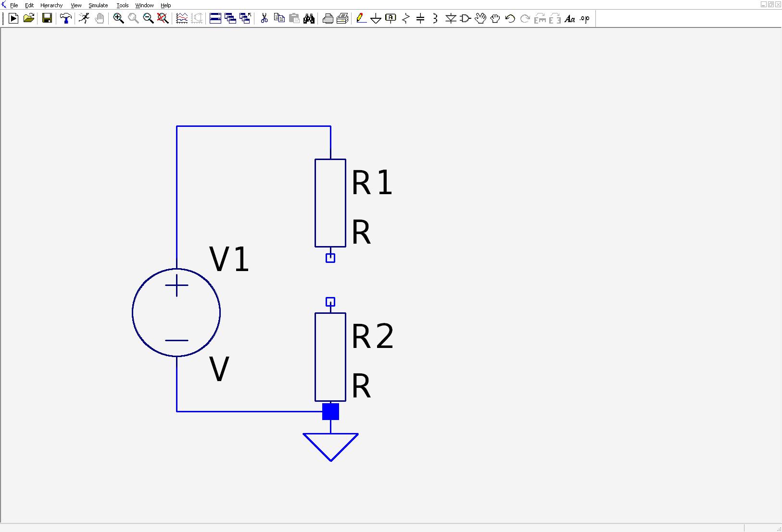Place a Ground symbol from the toolbar
Screen dimensions: 782x532
tap(376, 19)
